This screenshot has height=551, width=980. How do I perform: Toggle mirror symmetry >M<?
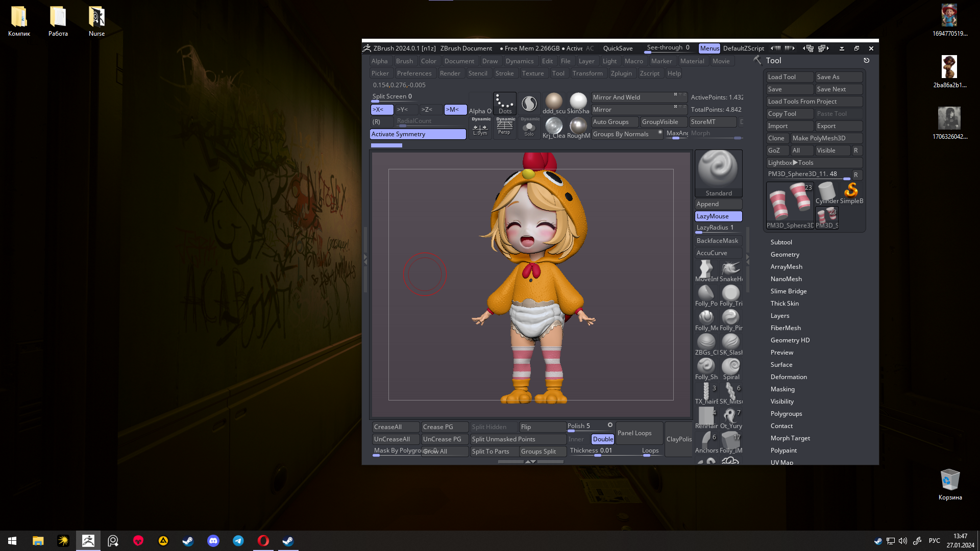(x=455, y=110)
